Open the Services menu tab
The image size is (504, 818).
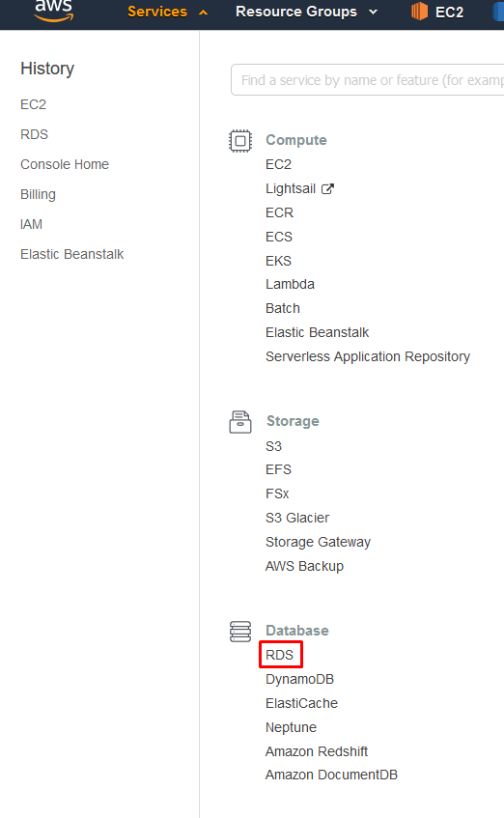(157, 12)
